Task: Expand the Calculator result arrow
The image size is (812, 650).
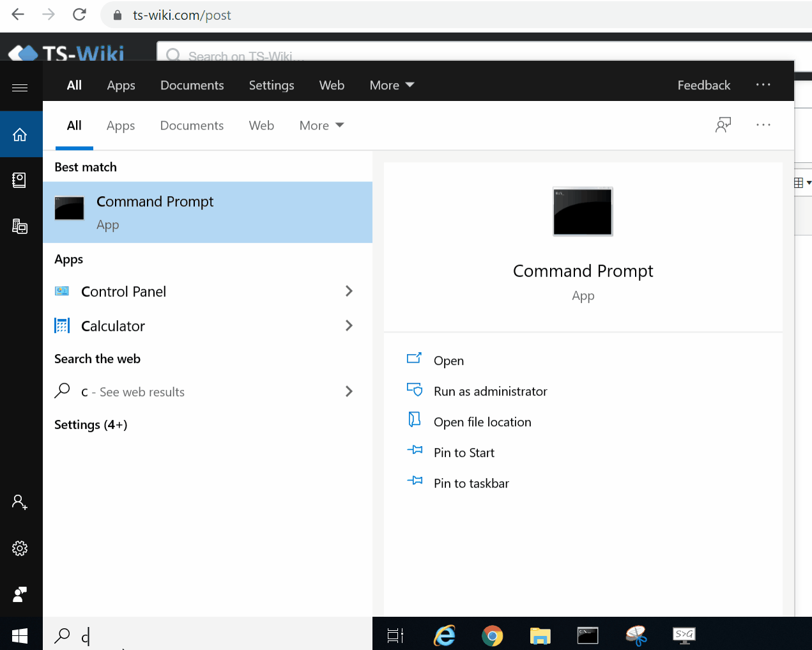Action: point(349,326)
